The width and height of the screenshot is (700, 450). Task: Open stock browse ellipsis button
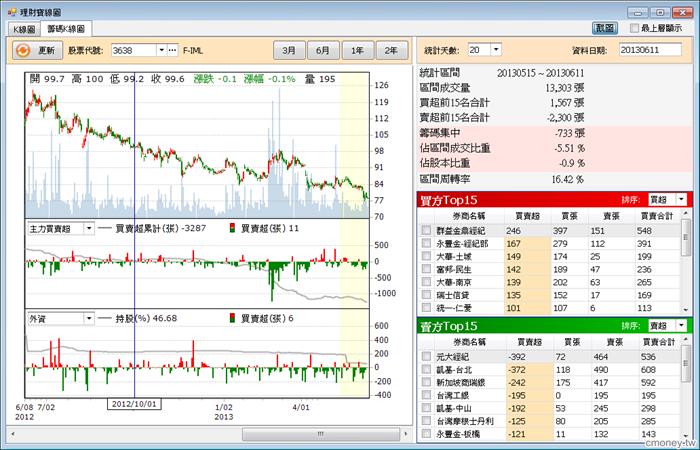173,50
